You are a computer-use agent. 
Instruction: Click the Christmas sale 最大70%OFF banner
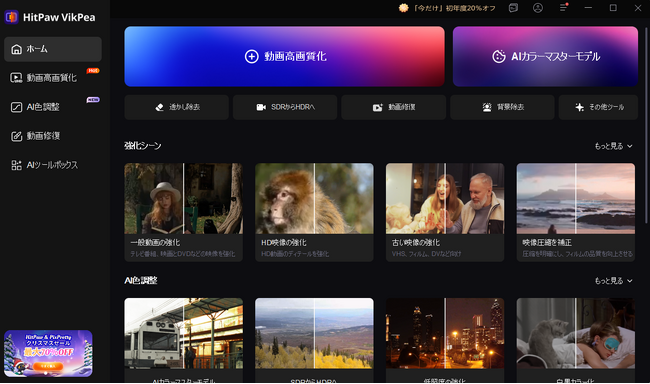pyautogui.click(x=48, y=353)
